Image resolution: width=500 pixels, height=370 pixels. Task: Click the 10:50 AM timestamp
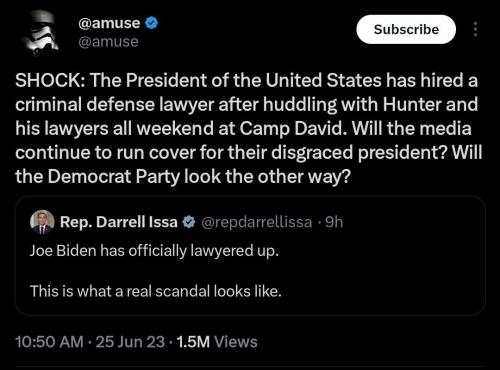(x=49, y=342)
